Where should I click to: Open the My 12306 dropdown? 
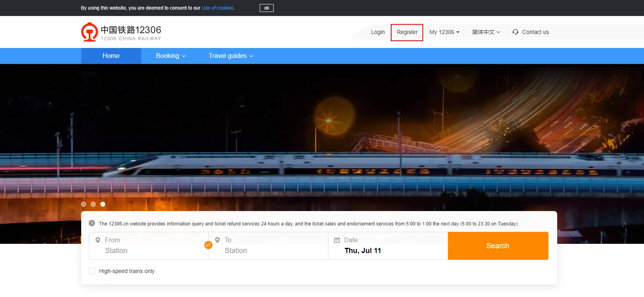coord(444,32)
